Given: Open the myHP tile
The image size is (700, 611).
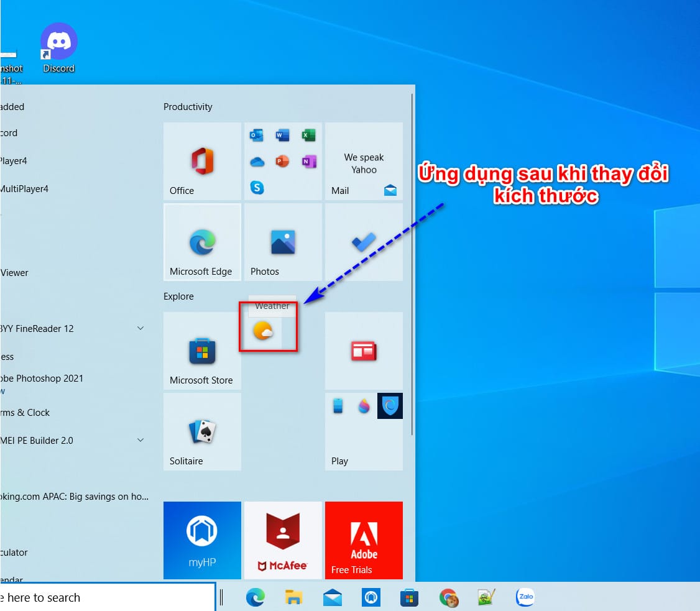Looking at the screenshot, I should point(202,540).
